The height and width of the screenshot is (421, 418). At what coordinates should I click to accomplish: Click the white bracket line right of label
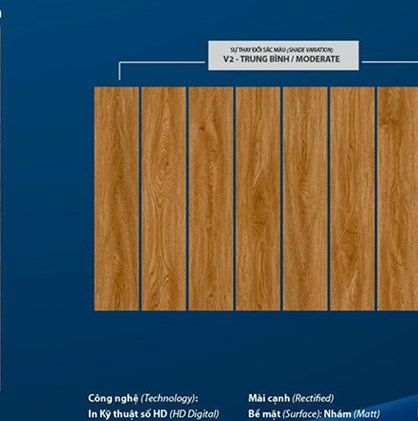pos(390,62)
